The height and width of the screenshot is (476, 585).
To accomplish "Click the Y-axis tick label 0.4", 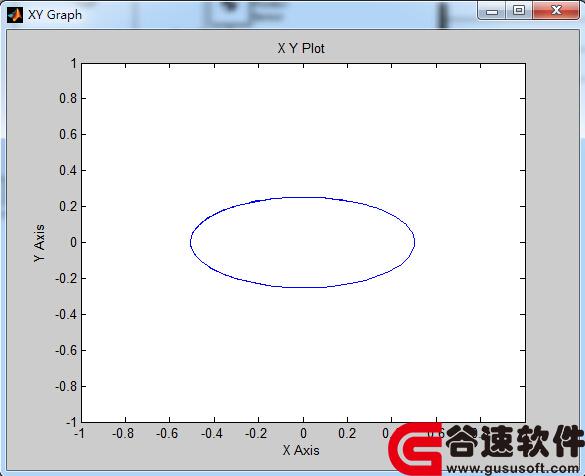I will point(68,170).
